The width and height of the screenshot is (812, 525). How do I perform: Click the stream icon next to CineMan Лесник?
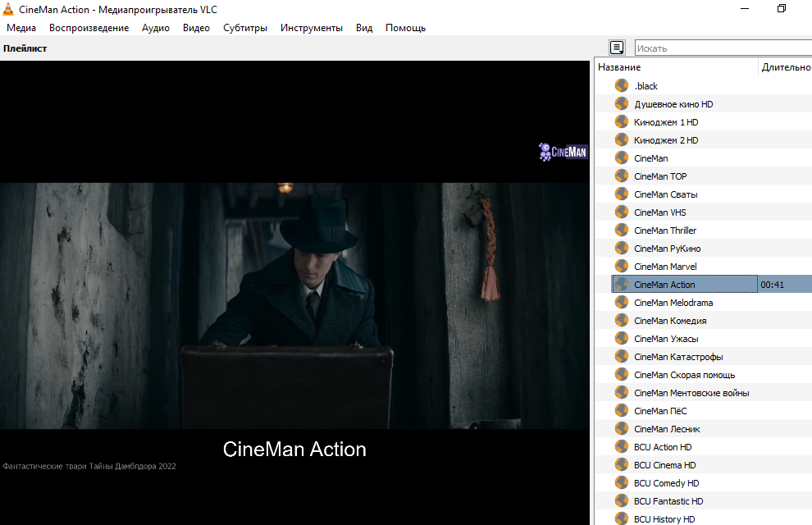tap(622, 429)
